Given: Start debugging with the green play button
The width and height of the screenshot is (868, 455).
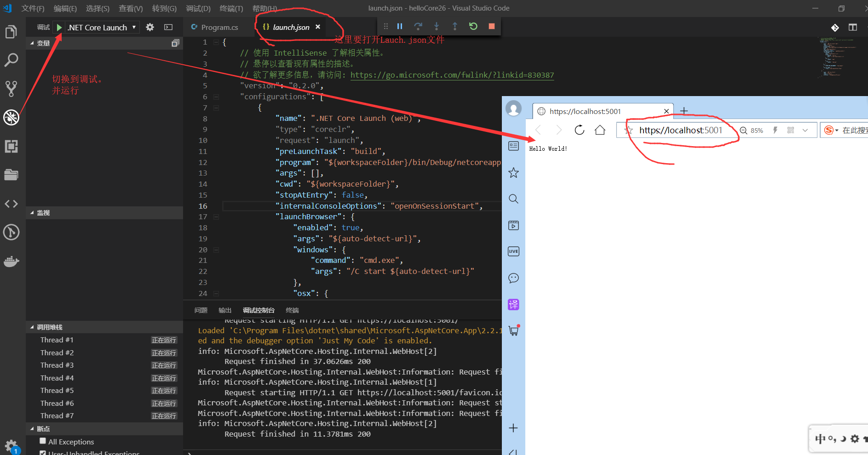Looking at the screenshot, I should 59,28.
